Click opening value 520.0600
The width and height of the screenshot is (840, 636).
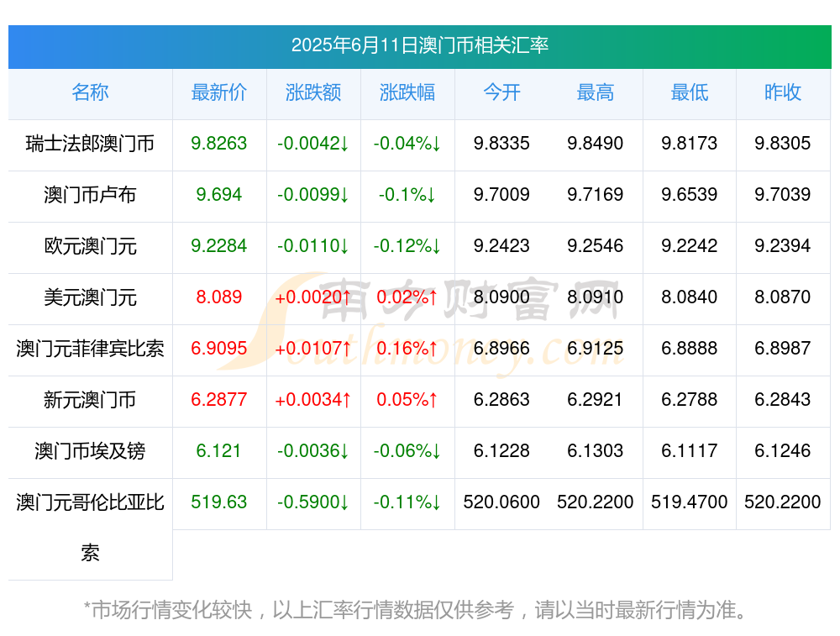(501, 502)
